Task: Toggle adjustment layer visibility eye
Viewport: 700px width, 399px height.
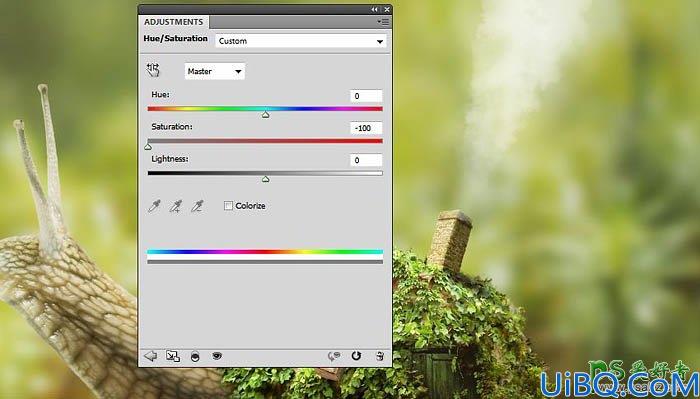Action: [x=217, y=356]
